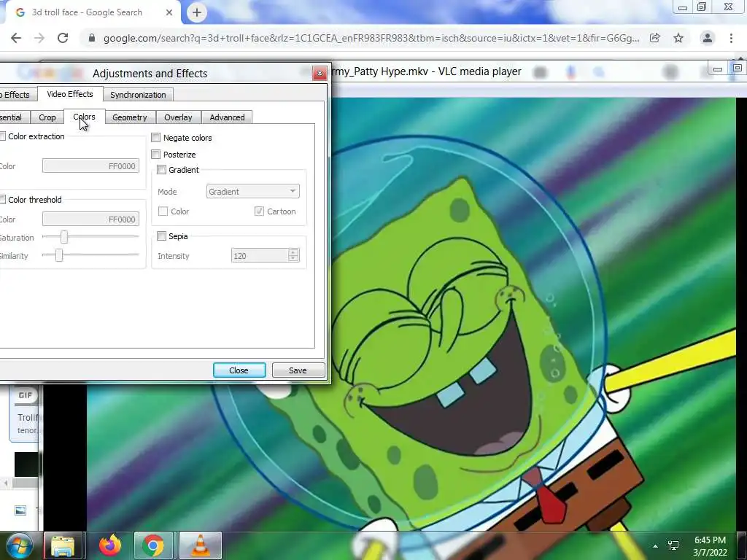Viewport: 747px width, 560px height.
Task: Close Adjustments and Effects with red X
Action: tap(320, 74)
